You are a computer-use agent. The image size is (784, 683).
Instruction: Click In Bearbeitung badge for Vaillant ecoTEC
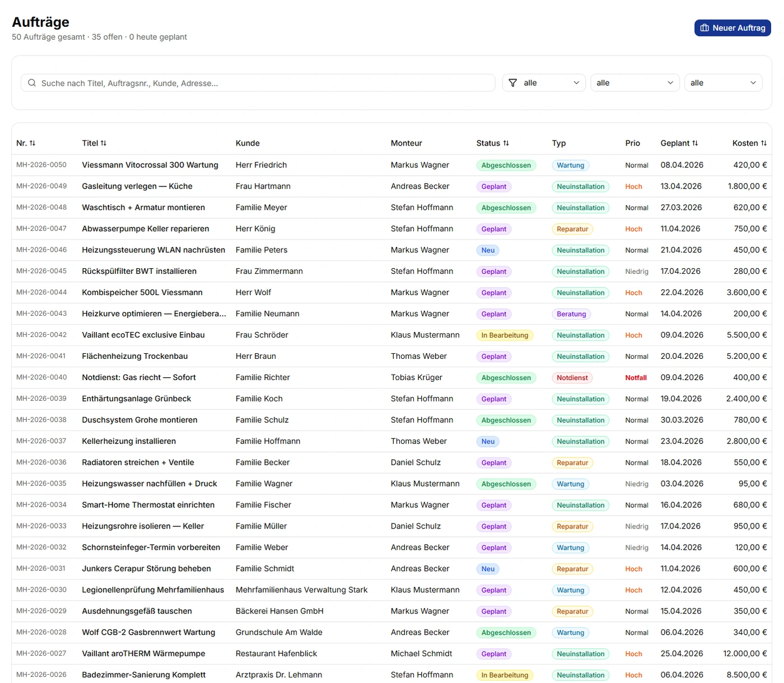(x=505, y=335)
